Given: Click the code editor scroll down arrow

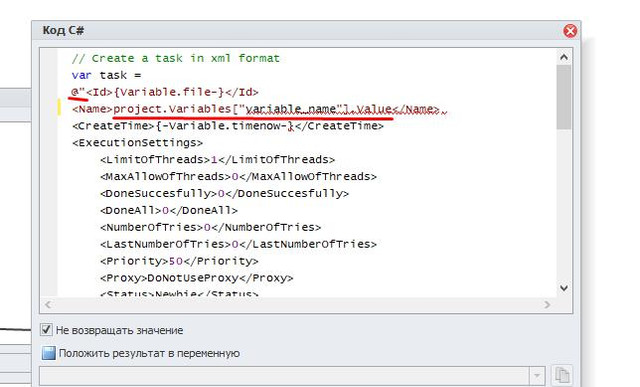Looking at the screenshot, I should 564,288.
